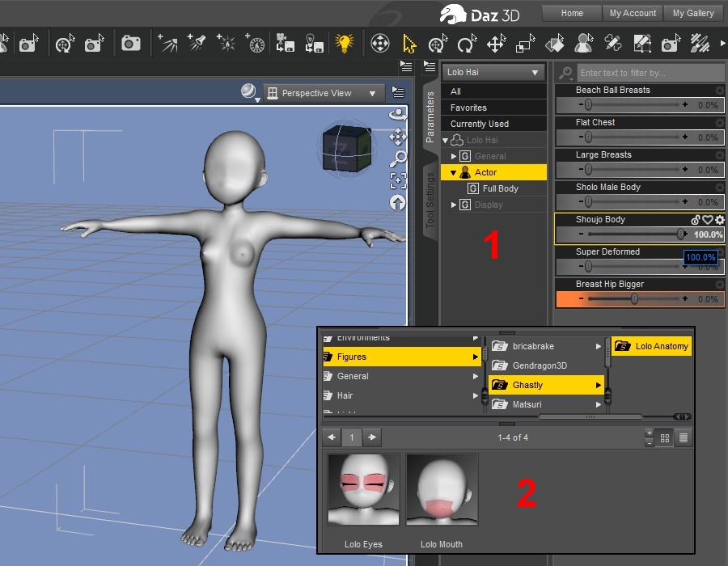The height and width of the screenshot is (566, 728).
Task: Open the Hair category
Action: pos(401,395)
